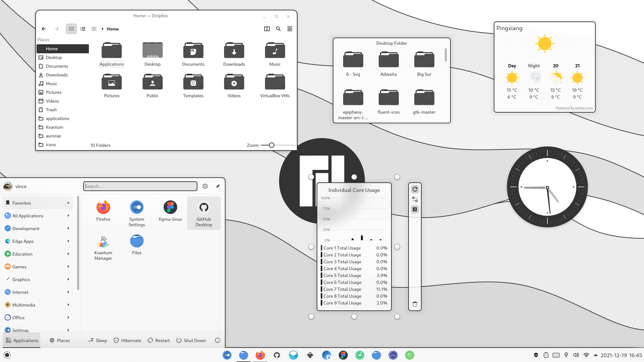This screenshot has height=362, width=644.
Task: Remove widget using the trash icon
Action: tap(415, 304)
